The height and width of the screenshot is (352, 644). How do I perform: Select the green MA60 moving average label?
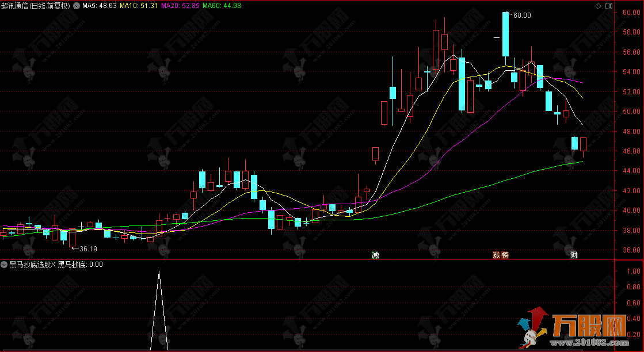click(x=222, y=6)
